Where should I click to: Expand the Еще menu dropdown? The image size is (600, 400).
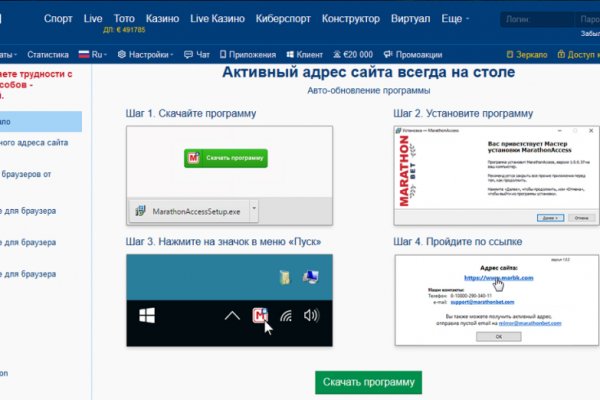456,19
